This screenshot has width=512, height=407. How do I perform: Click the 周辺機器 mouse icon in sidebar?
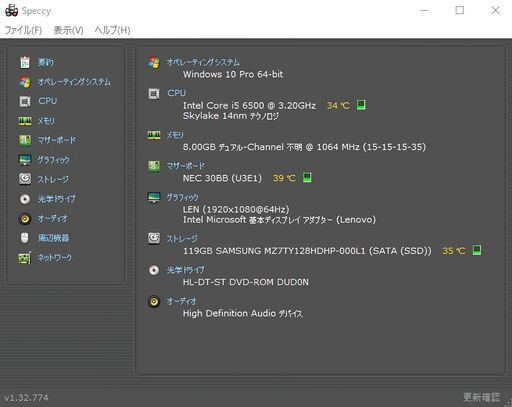tap(25, 238)
